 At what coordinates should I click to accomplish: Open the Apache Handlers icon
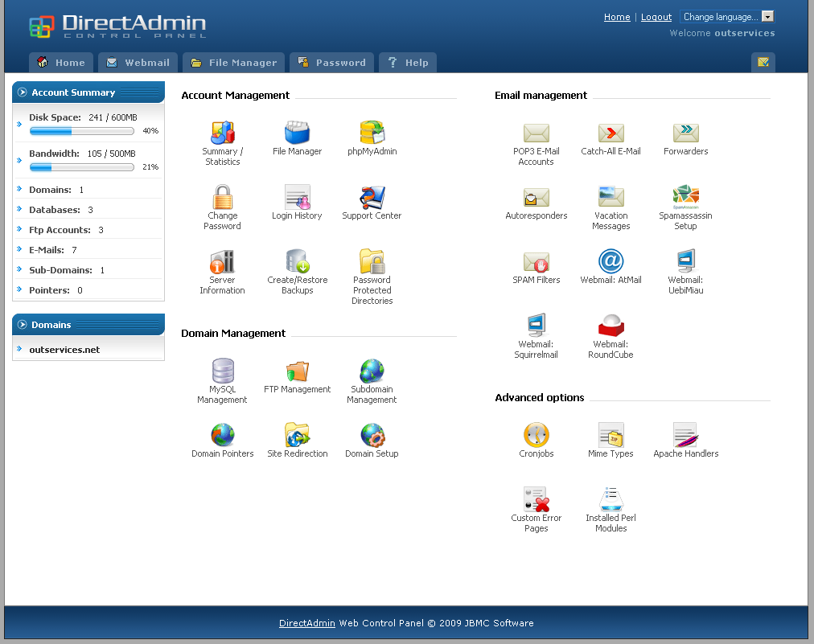coord(686,436)
